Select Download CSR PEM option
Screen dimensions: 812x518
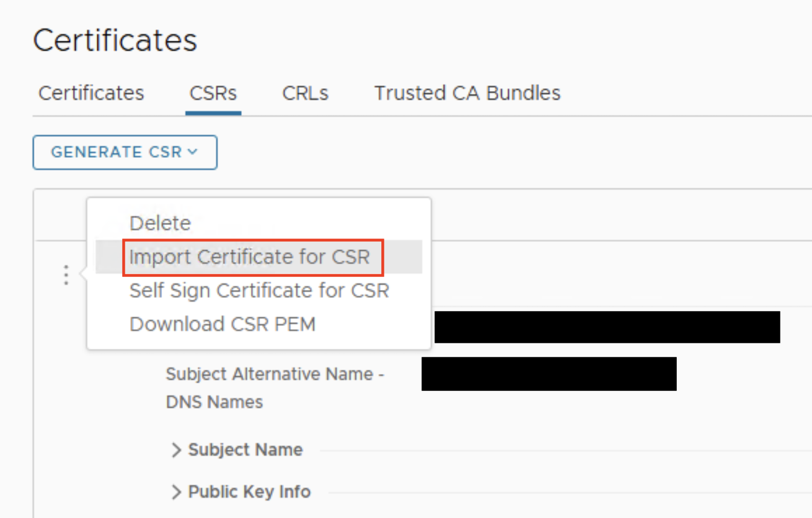coord(223,323)
